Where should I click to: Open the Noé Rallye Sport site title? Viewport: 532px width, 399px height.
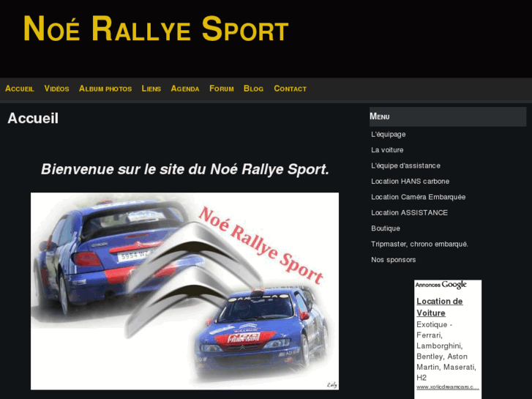tap(156, 29)
